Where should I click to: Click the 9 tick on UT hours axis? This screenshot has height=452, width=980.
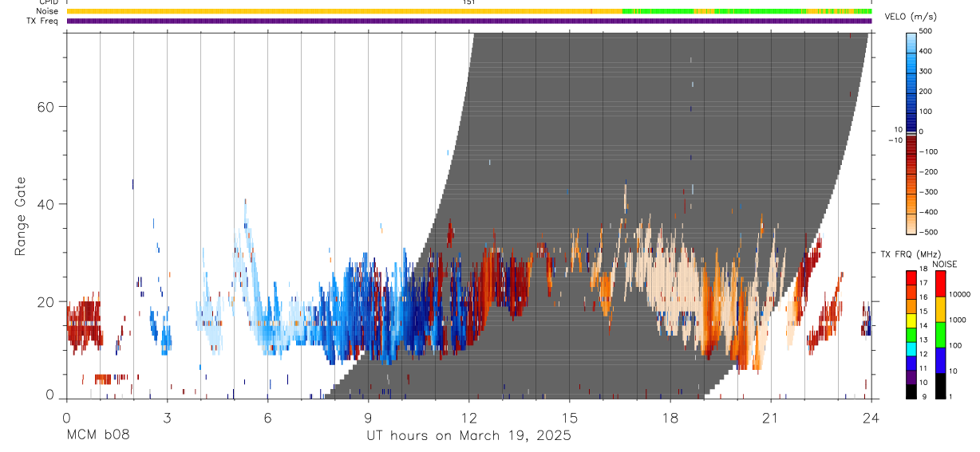point(368,418)
